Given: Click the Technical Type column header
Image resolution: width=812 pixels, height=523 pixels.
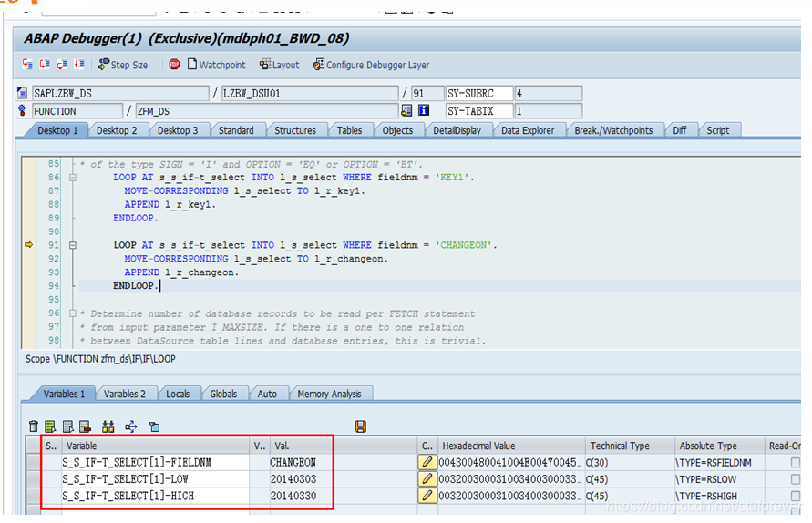Looking at the screenshot, I should click(630, 446).
